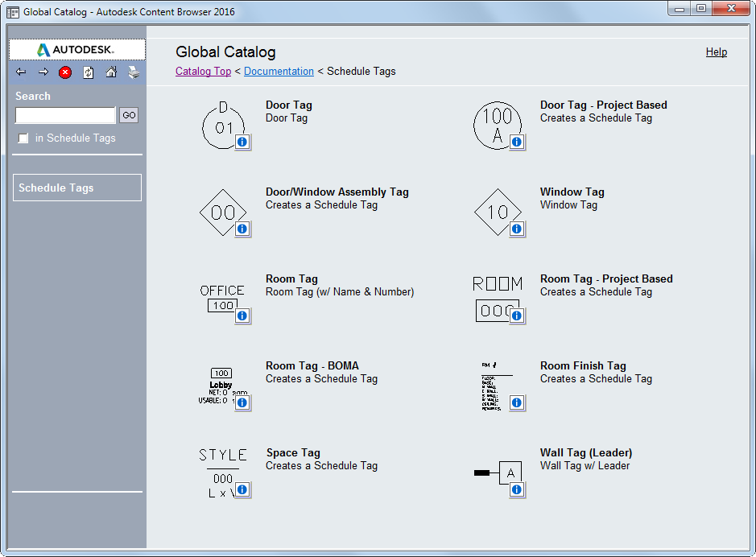The image size is (756, 557).
Task: Click the Space Tag title text
Action: [293, 453]
